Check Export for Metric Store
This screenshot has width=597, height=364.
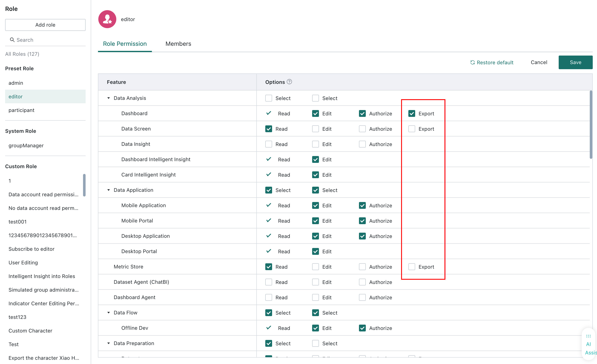tap(412, 267)
